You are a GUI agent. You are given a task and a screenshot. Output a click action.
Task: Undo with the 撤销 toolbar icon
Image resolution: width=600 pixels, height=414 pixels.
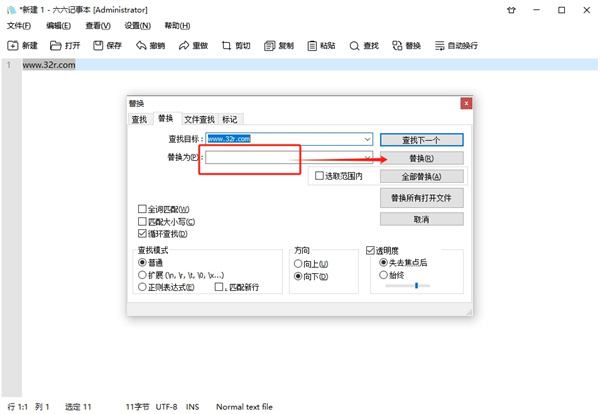tap(142, 46)
